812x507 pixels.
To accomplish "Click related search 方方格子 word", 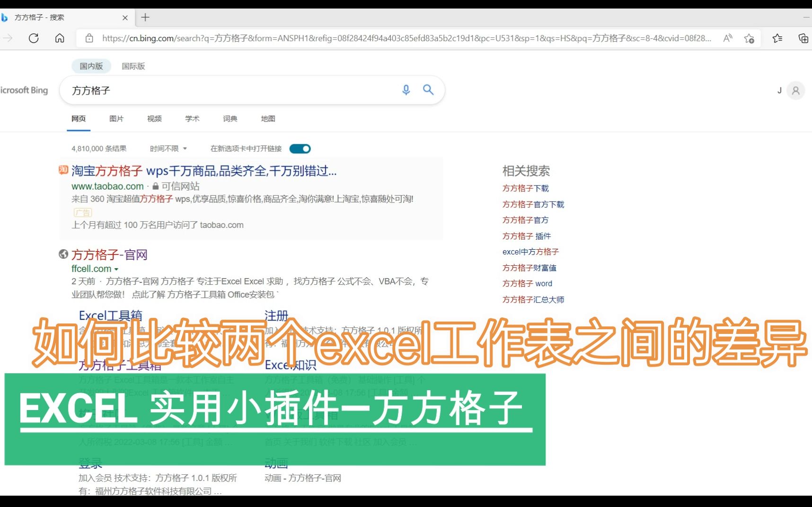I will click(527, 283).
